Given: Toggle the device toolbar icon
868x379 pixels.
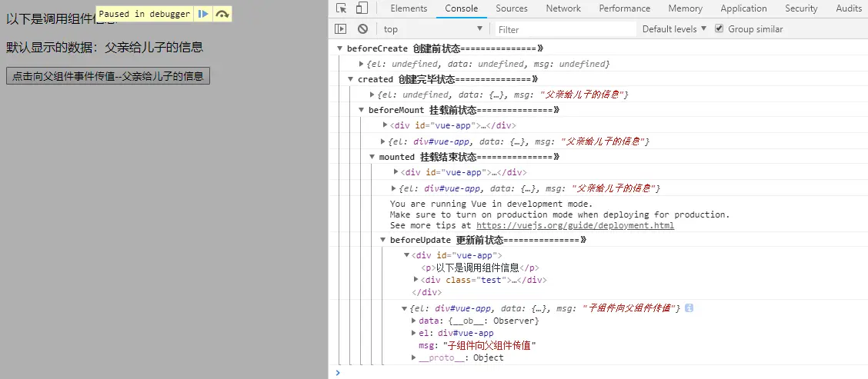Looking at the screenshot, I should 362,8.
